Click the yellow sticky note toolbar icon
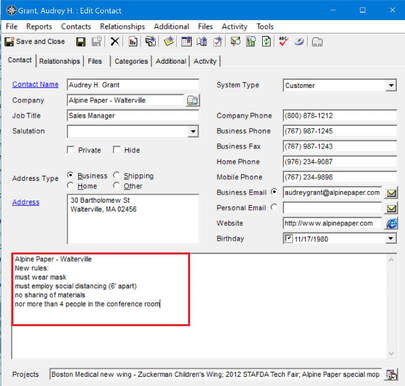 [x=169, y=42]
